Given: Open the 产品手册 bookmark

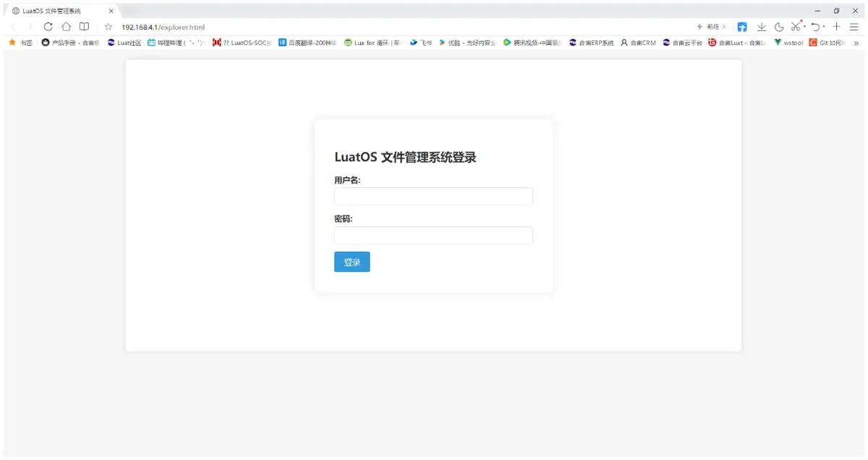Looking at the screenshot, I should (71, 43).
